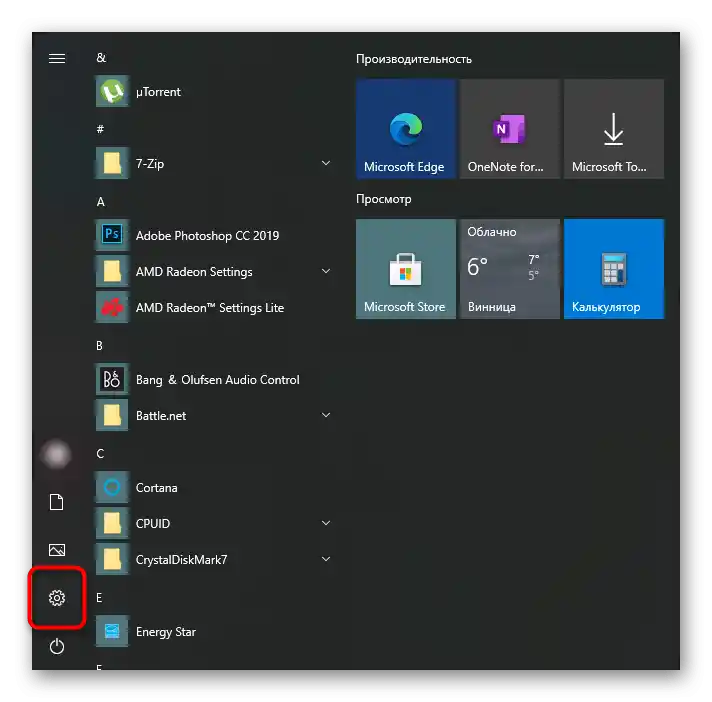Expand the 7-Zip folder chevron
Image resolution: width=712 pixels, height=702 pixels.
click(x=326, y=163)
